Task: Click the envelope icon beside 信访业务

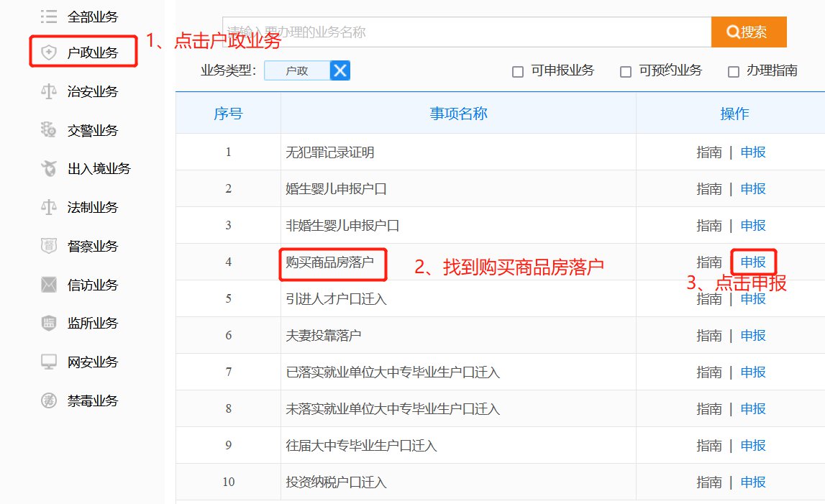Action: (49, 285)
